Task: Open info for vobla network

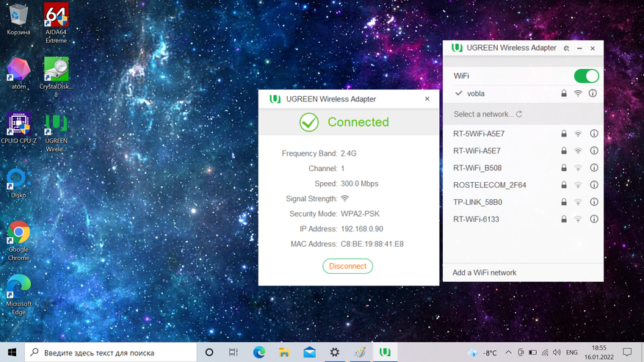Action: [x=593, y=93]
